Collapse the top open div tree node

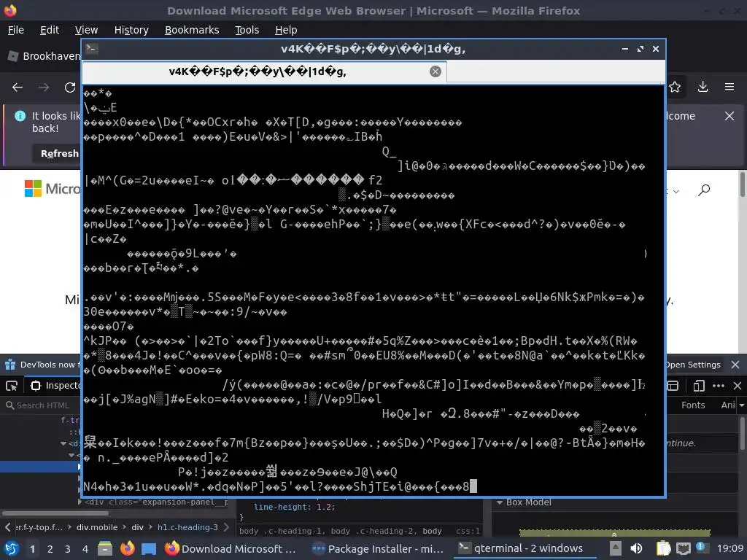pos(63,443)
